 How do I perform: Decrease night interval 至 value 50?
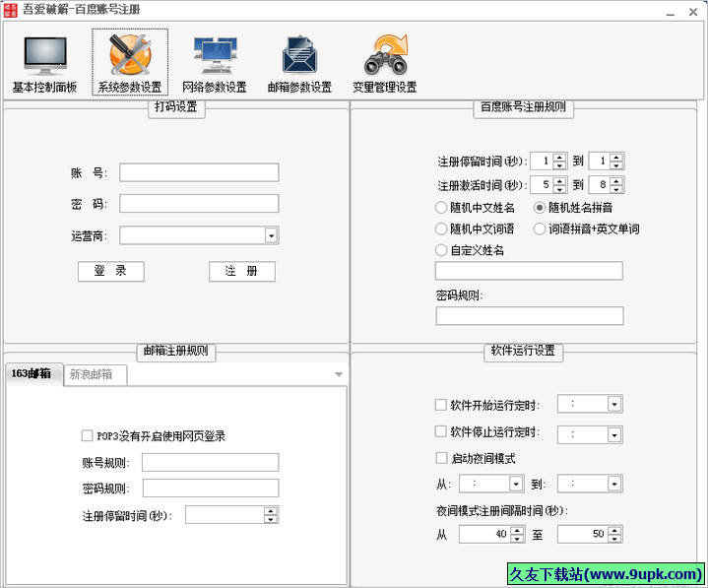614,539
